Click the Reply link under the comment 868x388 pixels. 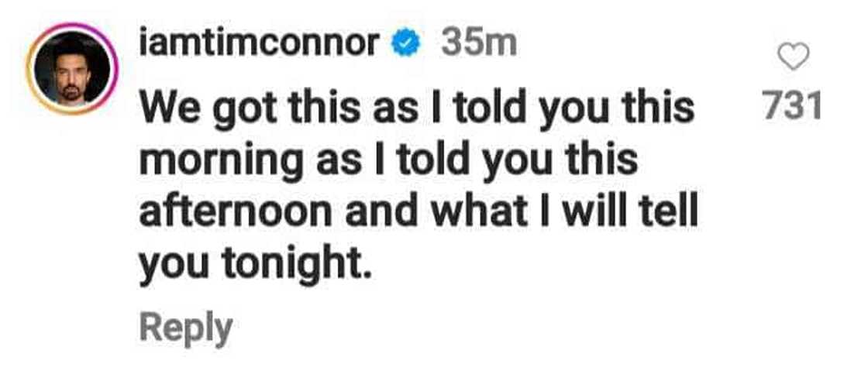coord(185,328)
